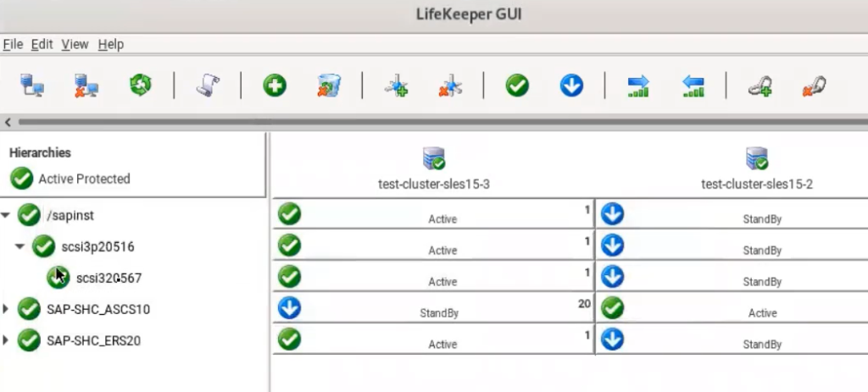Open the Help menu
Viewport: 868px width, 392px height.
coord(111,44)
